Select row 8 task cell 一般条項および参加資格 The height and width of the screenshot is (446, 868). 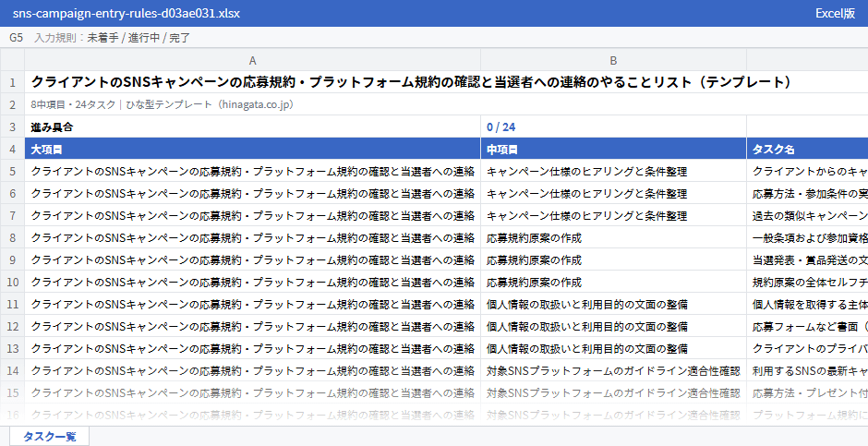807,237
